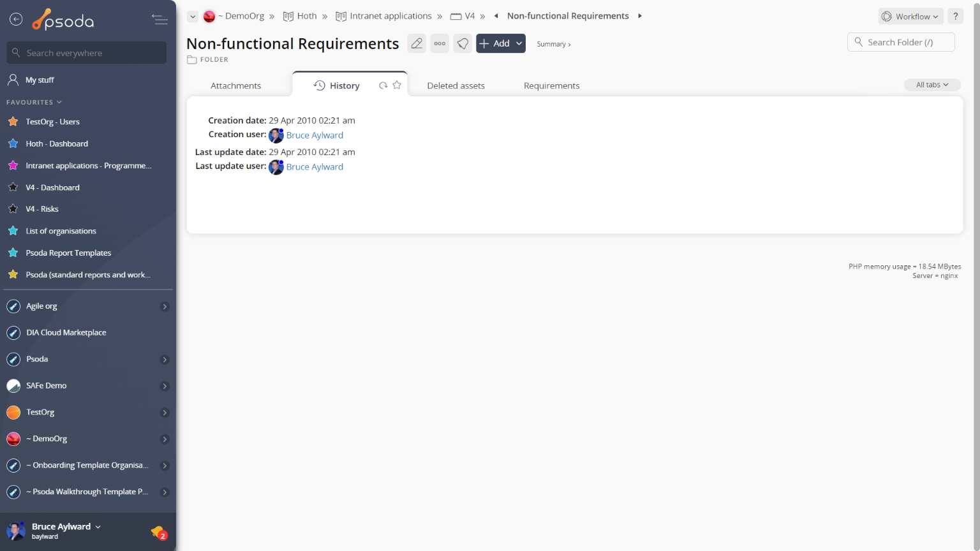Open the Requirements tab

coord(551,85)
